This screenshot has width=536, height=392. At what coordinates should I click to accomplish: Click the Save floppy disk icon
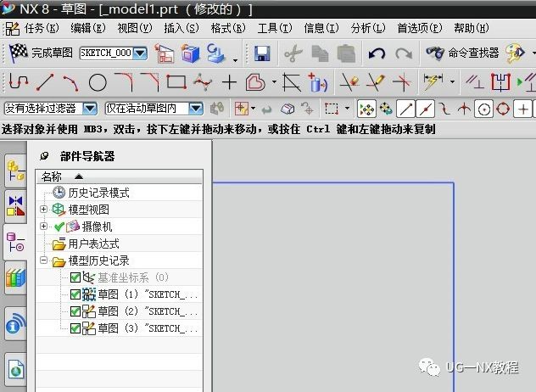tap(262, 53)
